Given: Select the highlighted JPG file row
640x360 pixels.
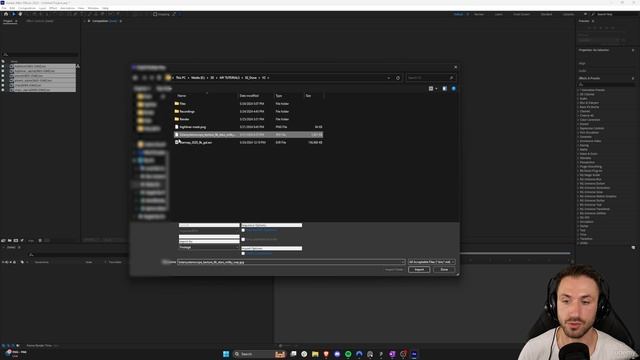Looking at the screenshot, I should click(249, 135).
